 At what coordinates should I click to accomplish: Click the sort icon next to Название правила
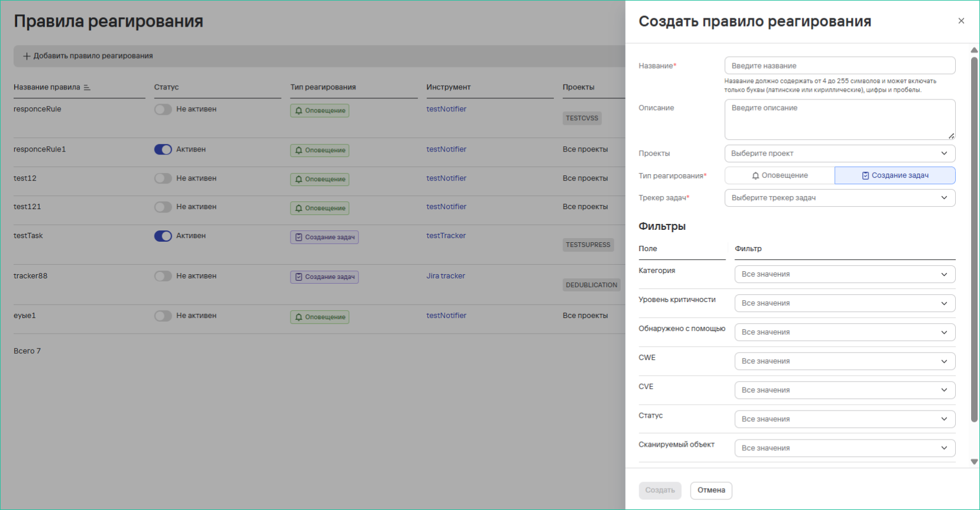click(x=87, y=88)
